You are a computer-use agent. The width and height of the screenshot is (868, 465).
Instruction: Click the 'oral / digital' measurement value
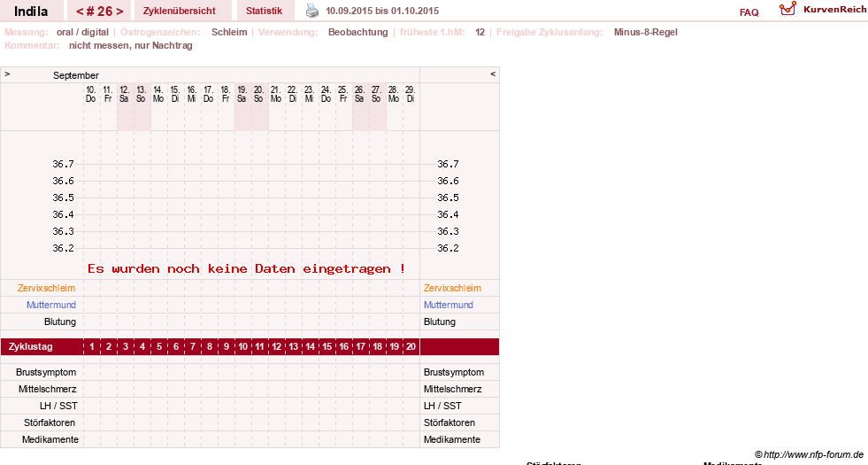82,32
